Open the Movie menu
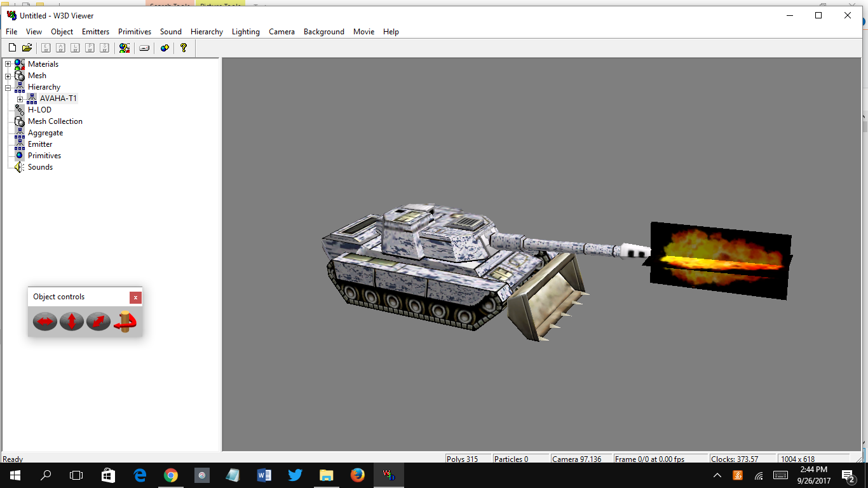Viewport: 868px width, 488px height. [x=363, y=32]
